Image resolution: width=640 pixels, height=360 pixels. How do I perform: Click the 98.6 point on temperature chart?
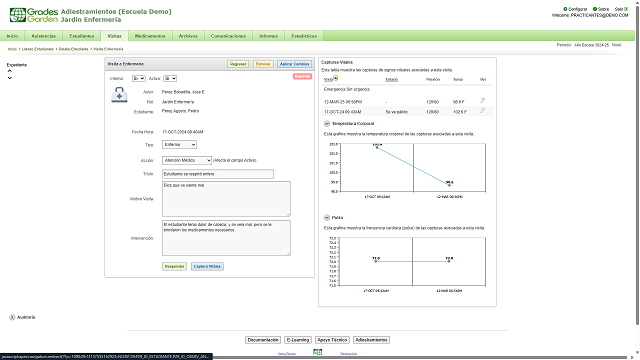[x=449, y=185]
